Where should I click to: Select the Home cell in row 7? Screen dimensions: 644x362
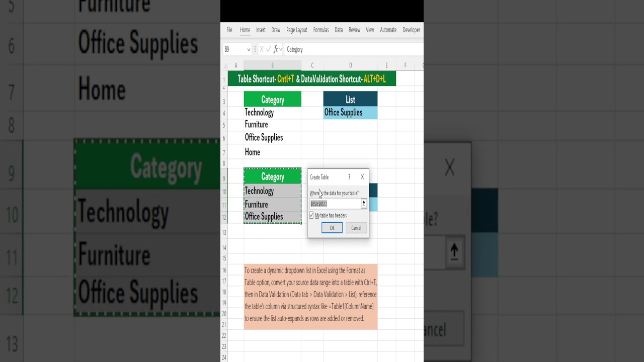[272, 152]
